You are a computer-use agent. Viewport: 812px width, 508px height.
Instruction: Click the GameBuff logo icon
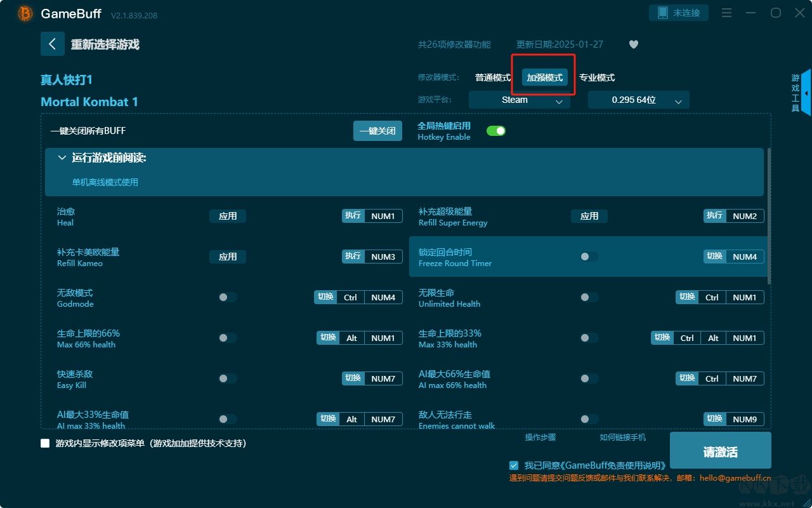coord(25,13)
